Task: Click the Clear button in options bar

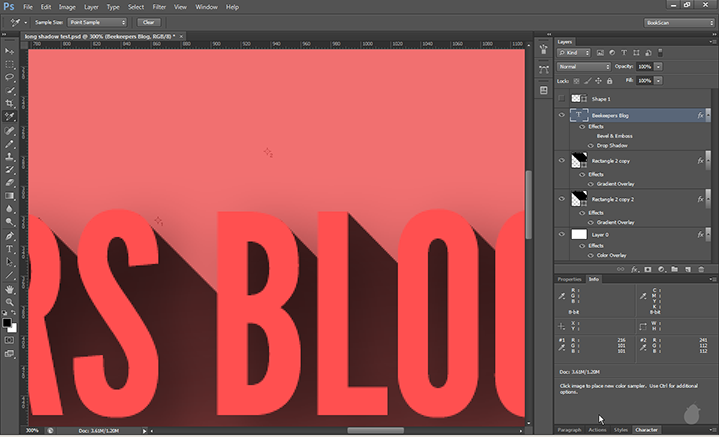Action: point(149,21)
